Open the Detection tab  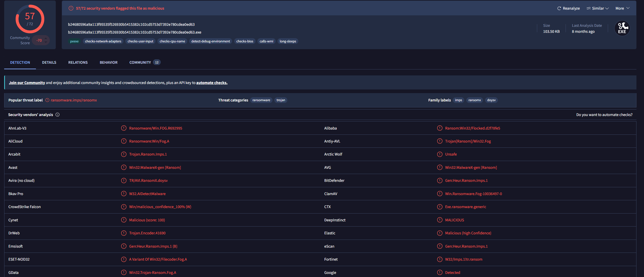[x=20, y=62]
